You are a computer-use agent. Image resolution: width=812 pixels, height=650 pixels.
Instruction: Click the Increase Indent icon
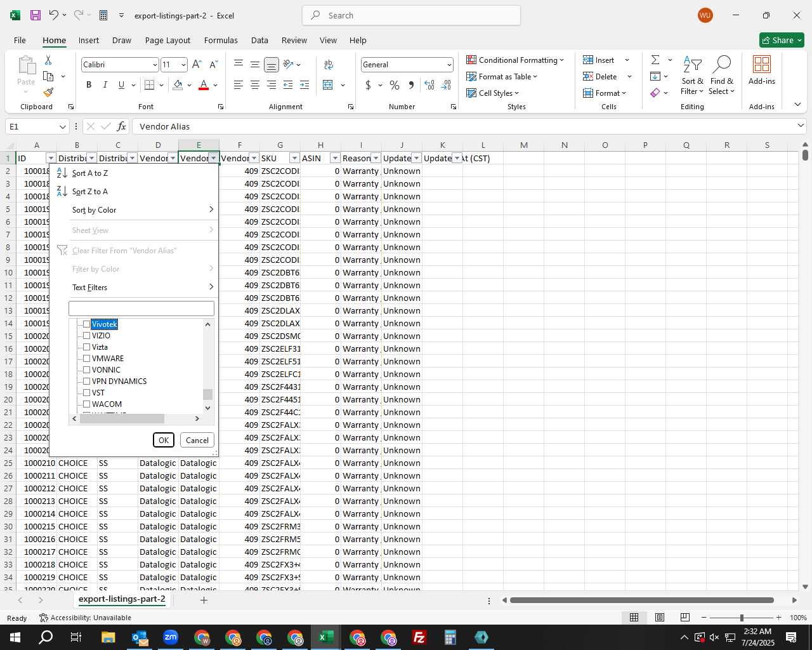[304, 85]
